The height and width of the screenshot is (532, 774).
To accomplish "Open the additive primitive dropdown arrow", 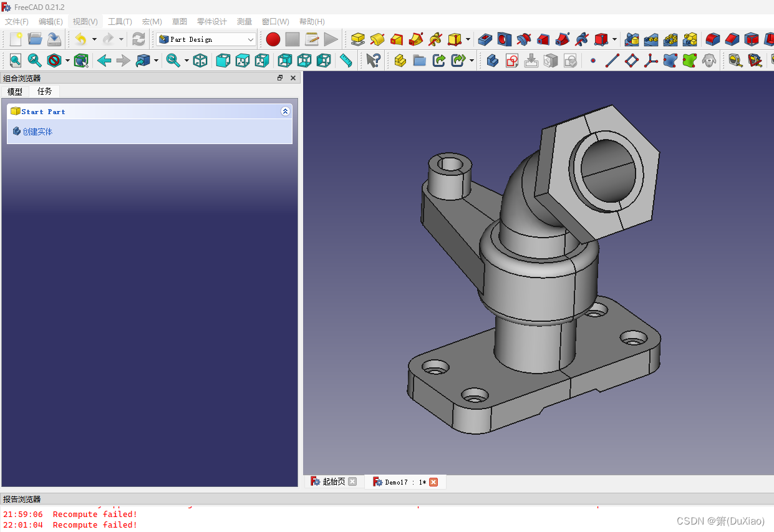I will tap(468, 39).
